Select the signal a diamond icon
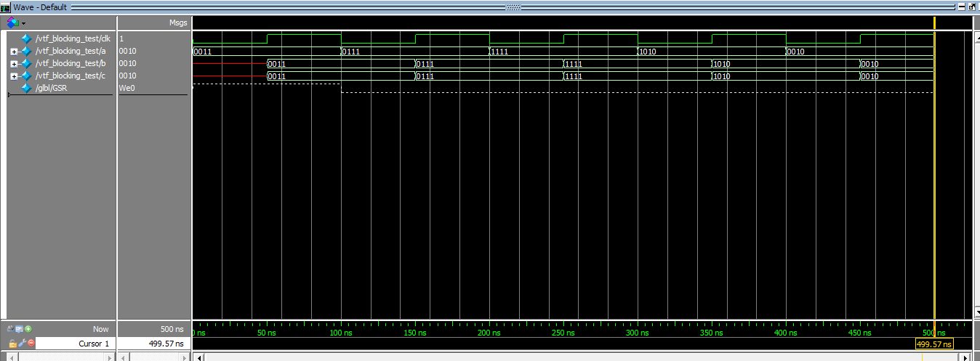 (27, 52)
